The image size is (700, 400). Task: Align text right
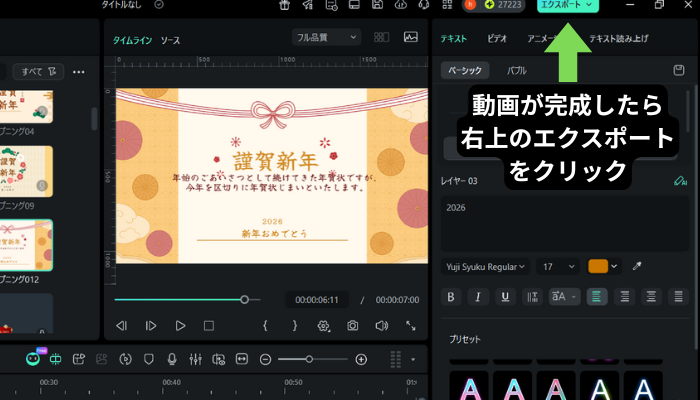[x=624, y=297]
